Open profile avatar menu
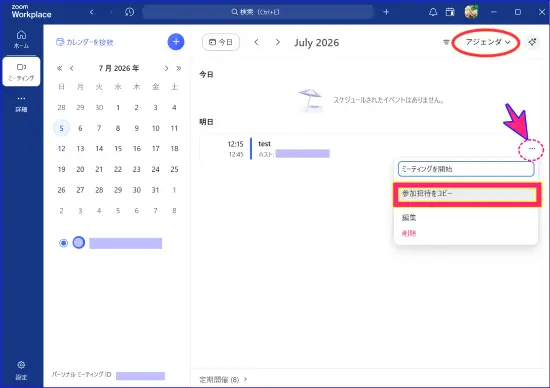 [471, 12]
